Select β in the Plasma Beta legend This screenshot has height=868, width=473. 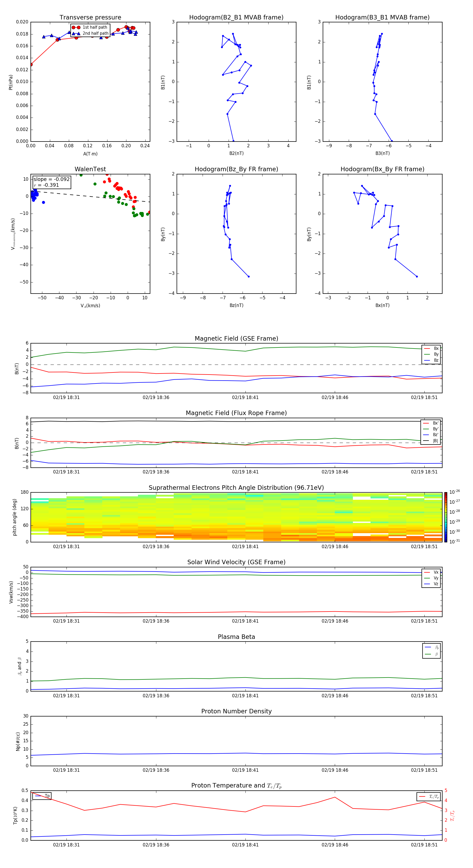click(x=431, y=654)
